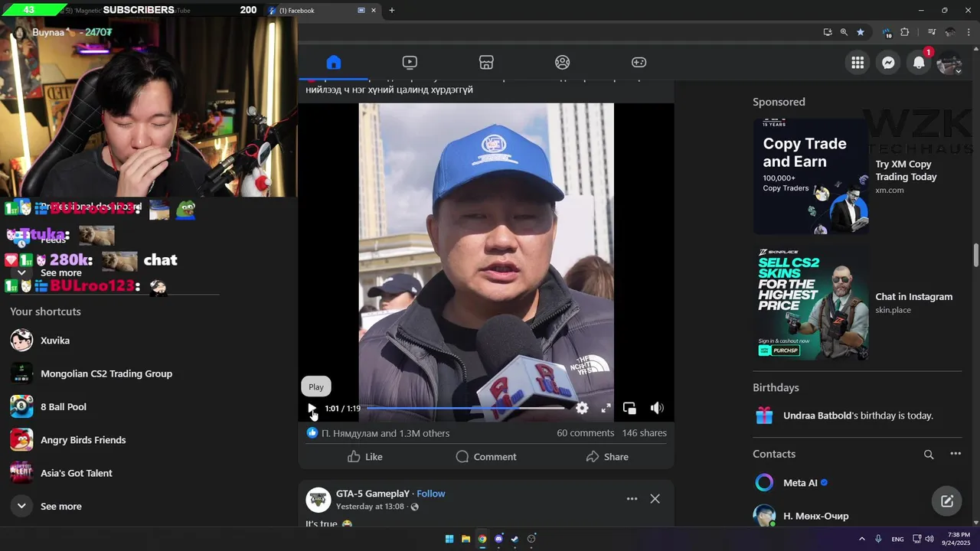Viewport: 980px width, 551px height.
Task: Open Windows Start menu
Action: tap(449, 539)
